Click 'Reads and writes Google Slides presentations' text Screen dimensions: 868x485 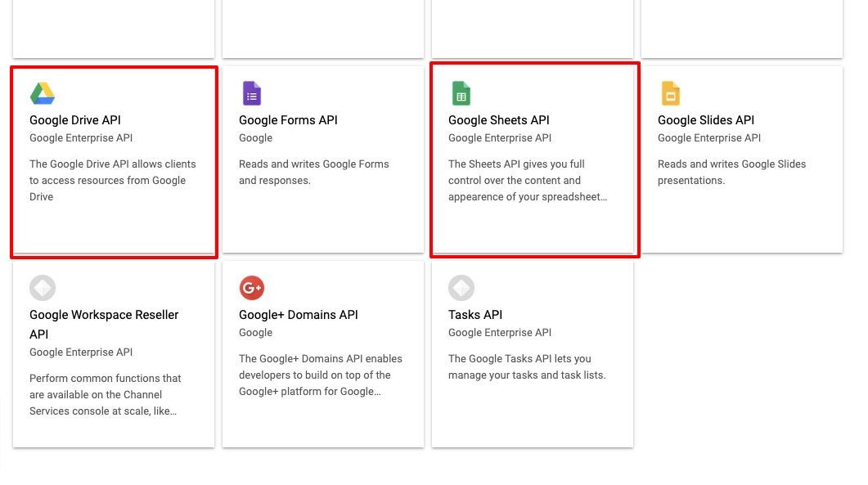tap(732, 173)
